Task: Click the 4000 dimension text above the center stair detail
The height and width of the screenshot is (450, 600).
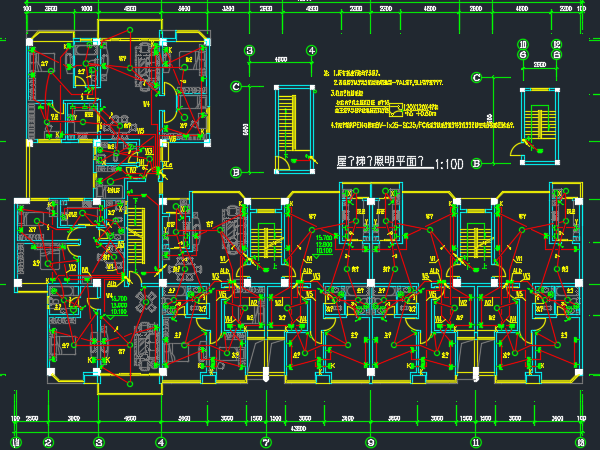Action: pyautogui.click(x=280, y=59)
